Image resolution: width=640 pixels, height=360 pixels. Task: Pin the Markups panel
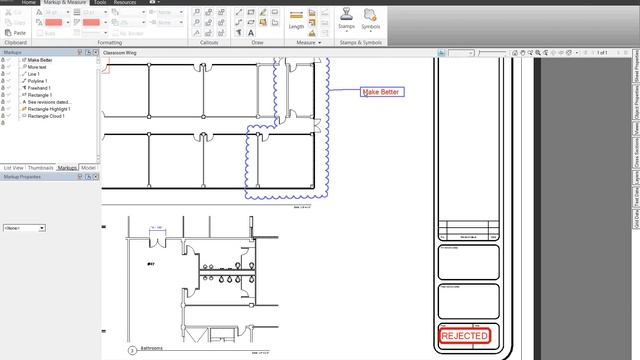[x=80, y=52]
